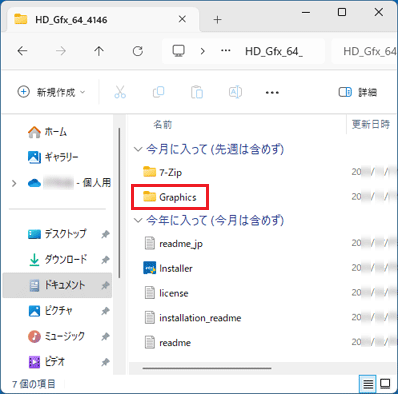This screenshot has height=394, width=398.
Task: Close the HD_Gfx_64_4146 tab
Action: 182,19
